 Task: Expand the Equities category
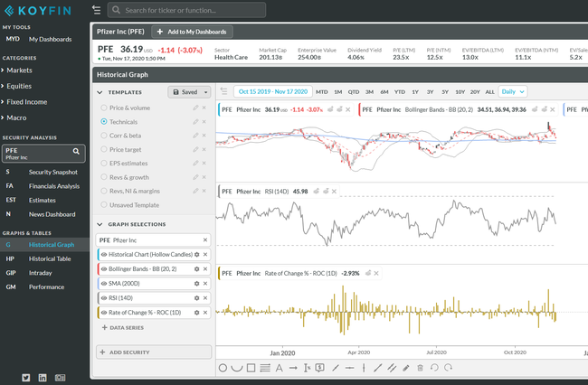click(x=17, y=86)
